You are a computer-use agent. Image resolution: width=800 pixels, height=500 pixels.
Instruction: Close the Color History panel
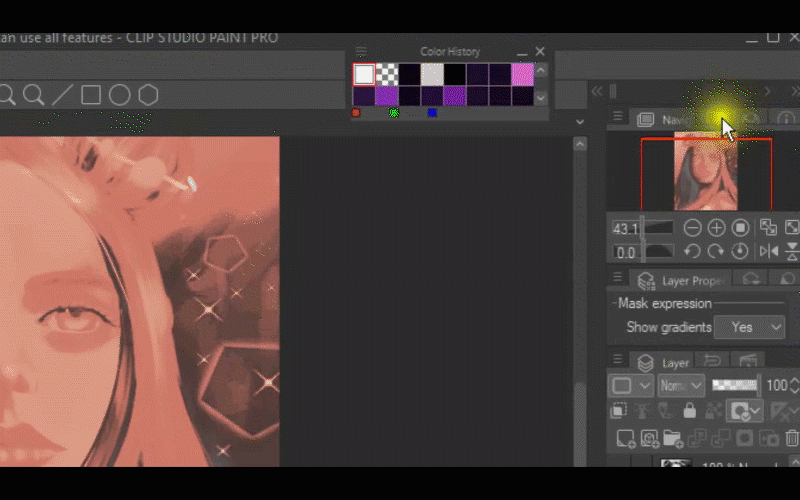pyautogui.click(x=540, y=52)
